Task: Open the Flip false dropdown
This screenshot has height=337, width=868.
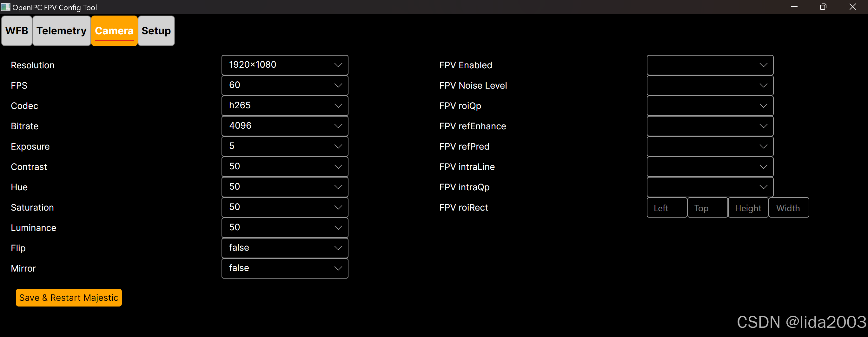Action: click(x=285, y=248)
